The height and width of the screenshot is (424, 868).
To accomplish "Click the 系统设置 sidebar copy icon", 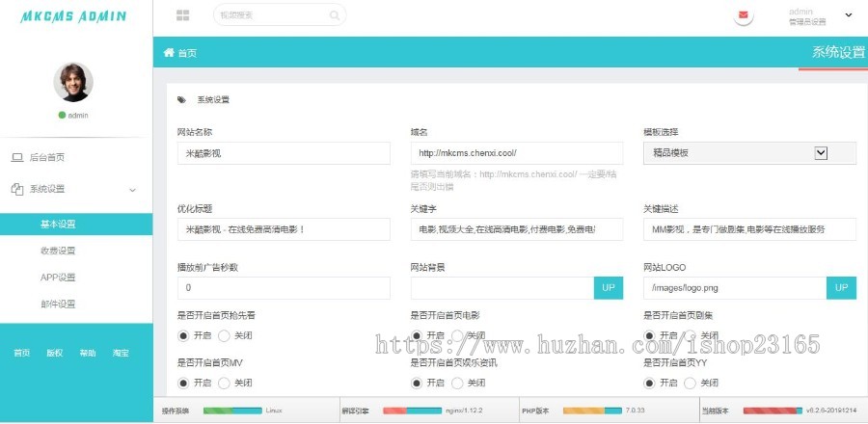I will click(x=16, y=189).
